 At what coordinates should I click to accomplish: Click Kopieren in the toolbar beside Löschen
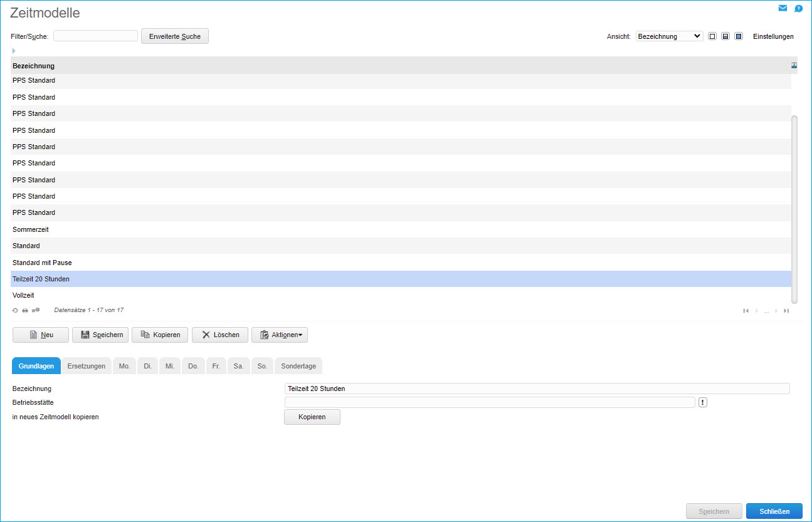point(160,335)
